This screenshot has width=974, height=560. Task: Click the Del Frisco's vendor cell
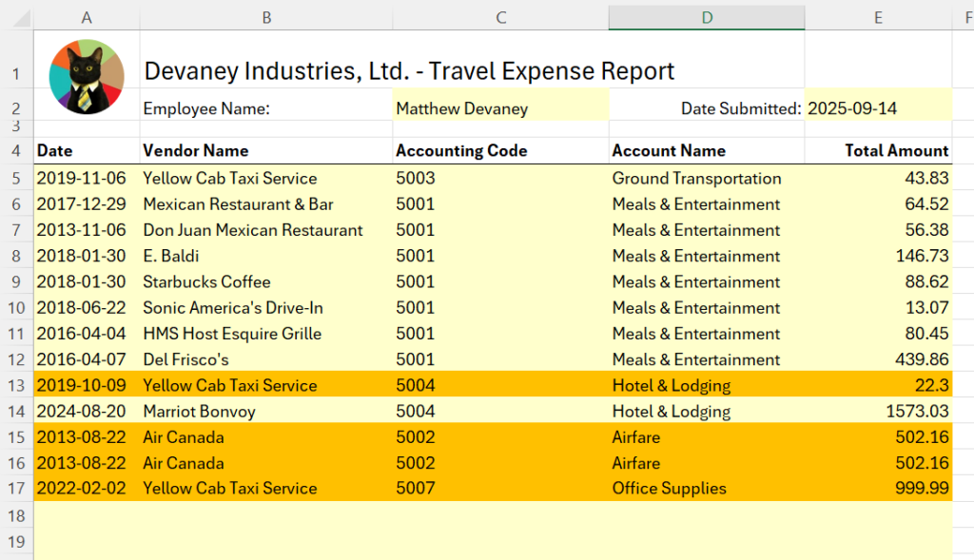[x=266, y=359]
